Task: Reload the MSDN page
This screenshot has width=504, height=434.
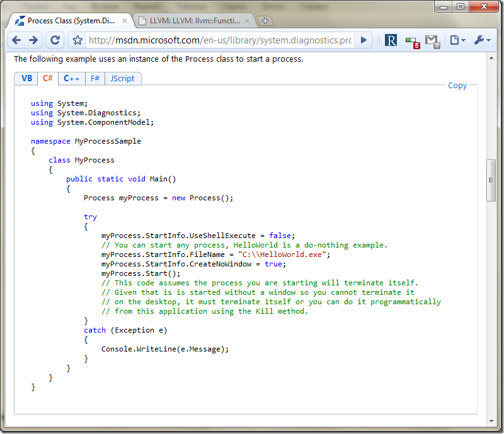Action: [x=55, y=40]
